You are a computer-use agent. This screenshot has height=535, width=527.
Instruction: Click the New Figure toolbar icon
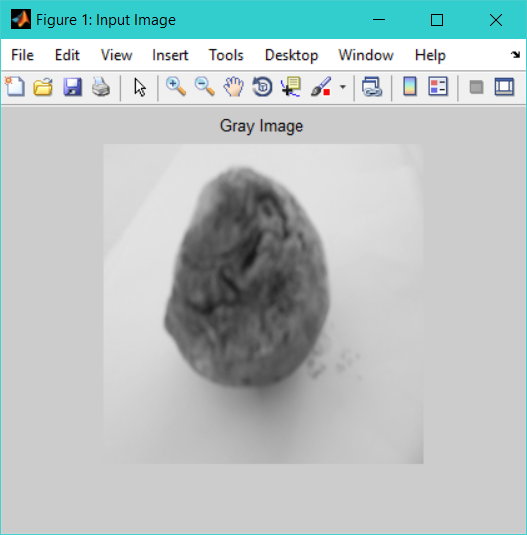pyautogui.click(x=15, y=87)
